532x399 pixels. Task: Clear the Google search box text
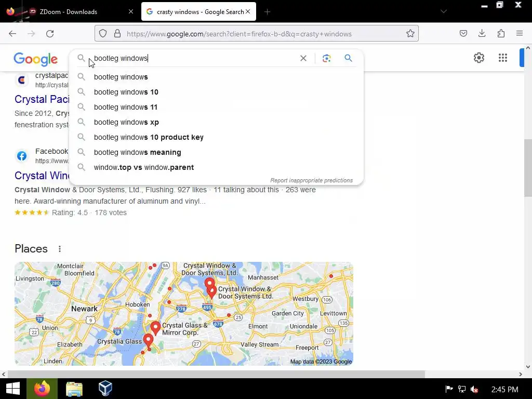point(303,58)
